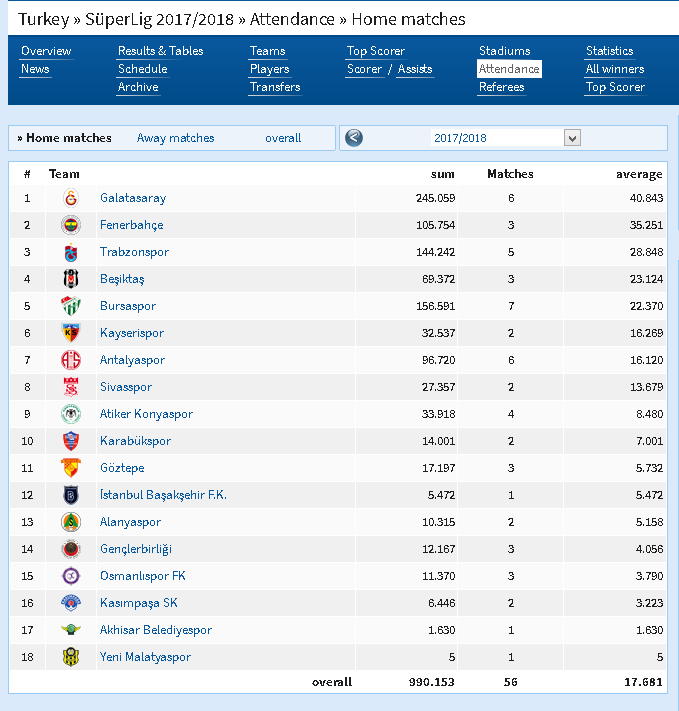Open the Gençlerbirliği team link

[x=136, y=549]
